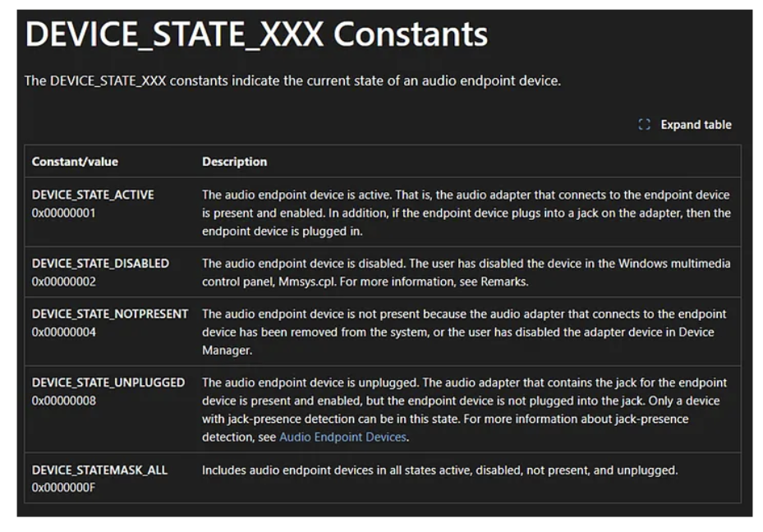The height and width of the screenshot is (532, 763).
Task: Open the Audio Endpoint Devices link
Action: pyautogui.click(x=342, y=437)
